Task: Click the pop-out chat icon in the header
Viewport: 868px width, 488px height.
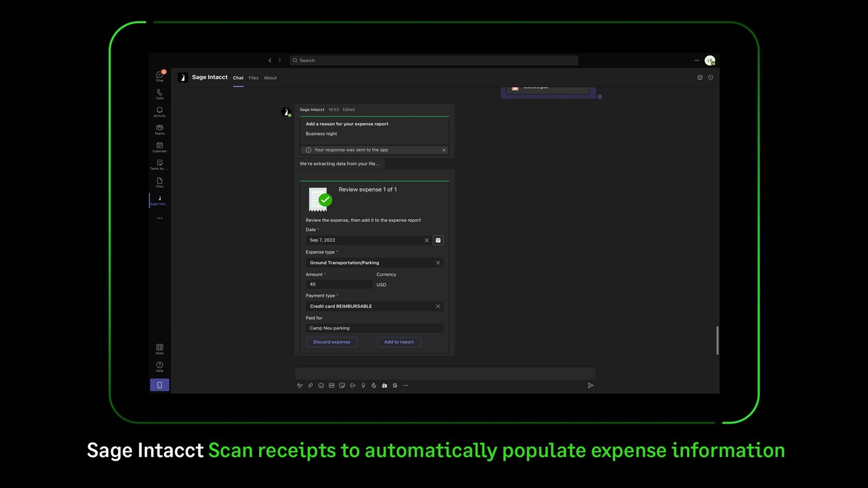Action: pyautogui.click(x=700, y=78)
